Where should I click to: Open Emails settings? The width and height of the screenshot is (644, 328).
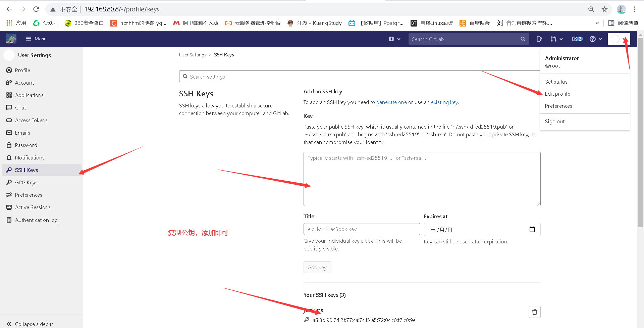tap(22, 133)
